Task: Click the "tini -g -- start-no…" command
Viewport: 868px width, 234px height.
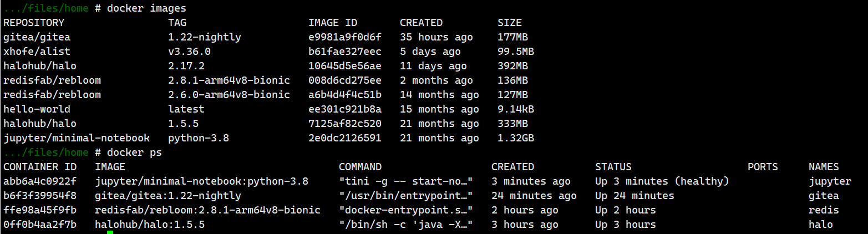Action: point(405,181)
